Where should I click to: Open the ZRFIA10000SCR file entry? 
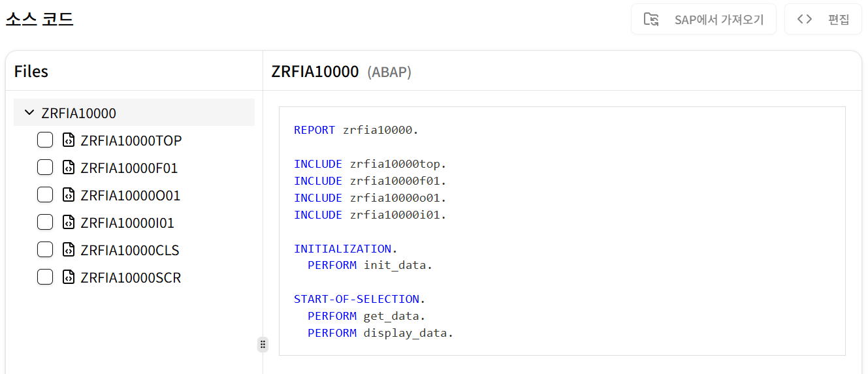(131, 277)
